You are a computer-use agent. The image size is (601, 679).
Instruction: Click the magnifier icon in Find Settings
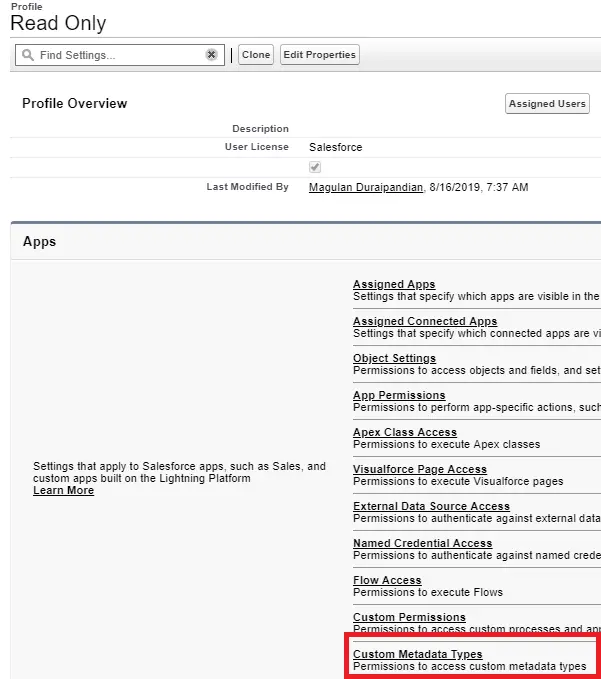point(28,55)
